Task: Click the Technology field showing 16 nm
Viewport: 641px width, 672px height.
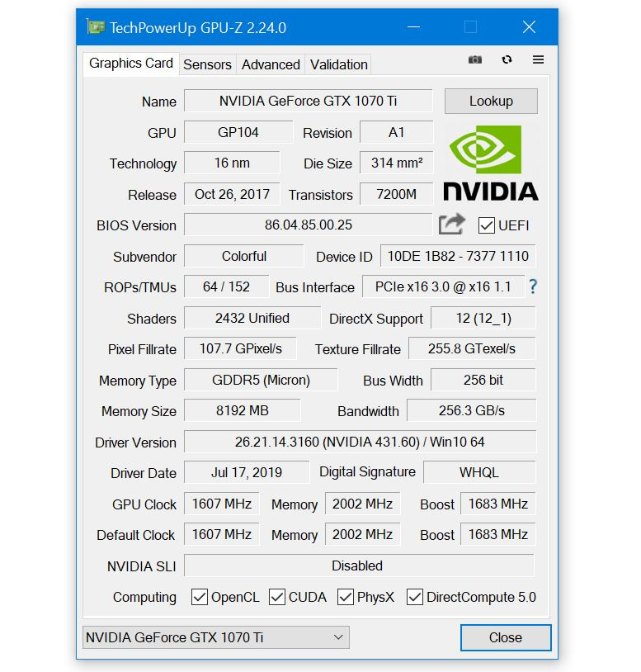Action: (232, 163)
